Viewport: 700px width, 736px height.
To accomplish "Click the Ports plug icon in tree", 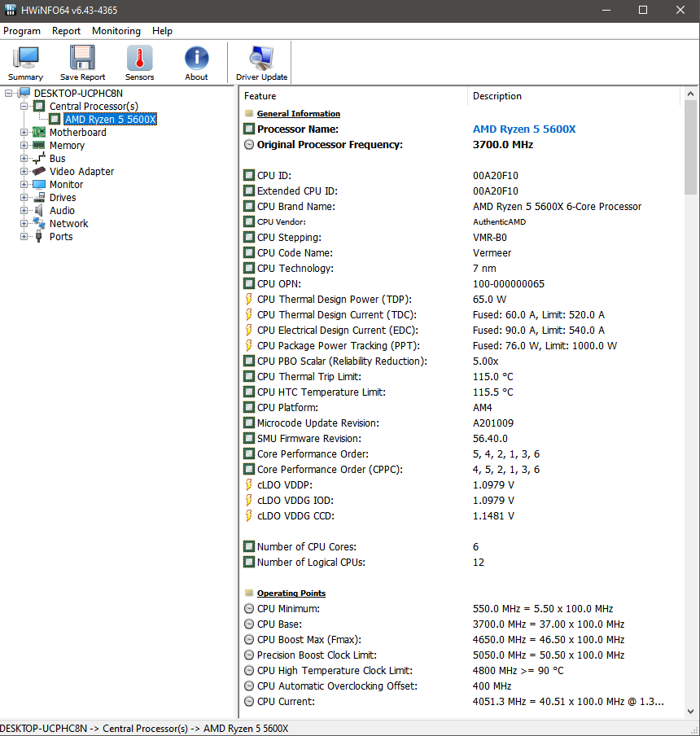I will (x=39, y=237).
